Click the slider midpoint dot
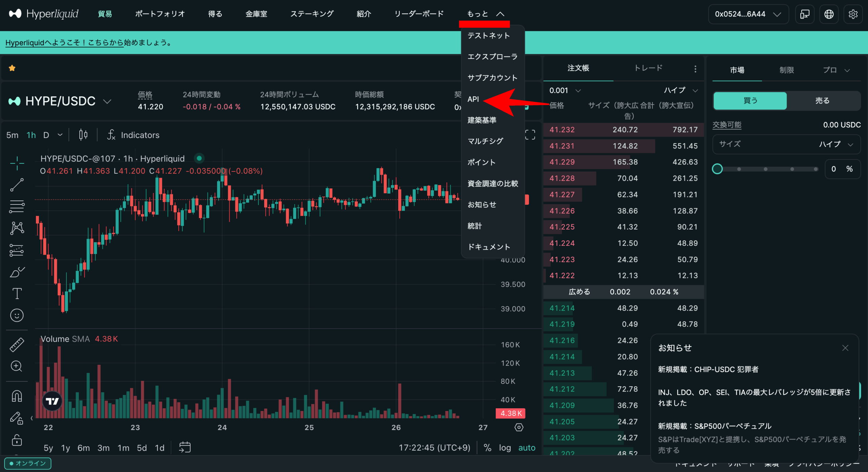The image size is (868, 472). click(765, 169)
